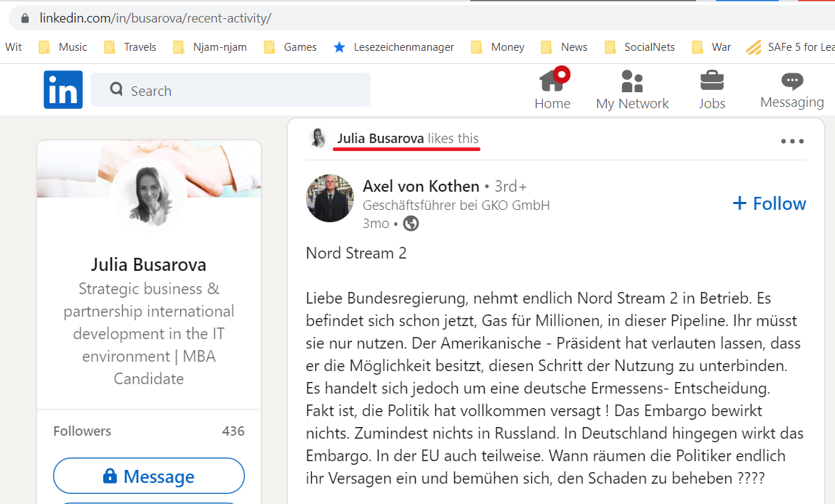Open Julia Busarova's name in sidebar card
Viewport: 835px width, 504px height.
[x=148, y=264]
